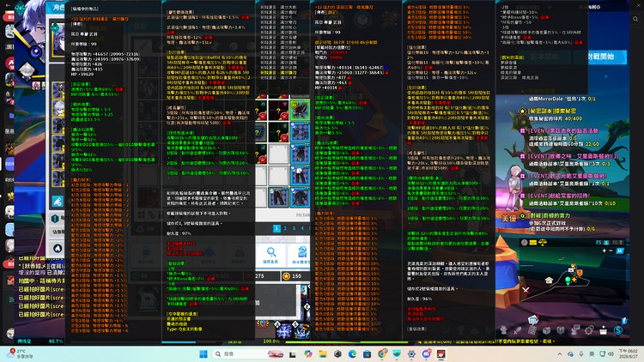
Task: Open the Windows Start menu
Action: point(204,353)
